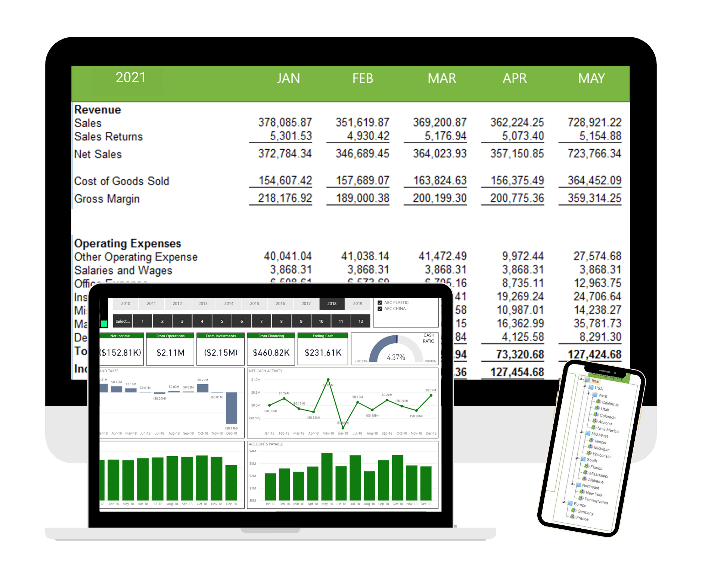Viewport: 702px width, 588px height.
Task: Click the folder icon beside South
Action: pos(583,459)
